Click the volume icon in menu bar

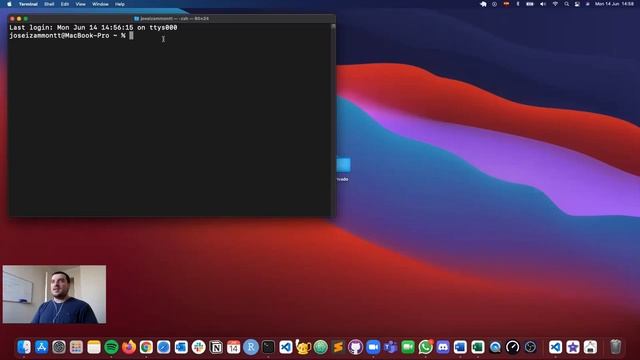(x=543, y=4)
